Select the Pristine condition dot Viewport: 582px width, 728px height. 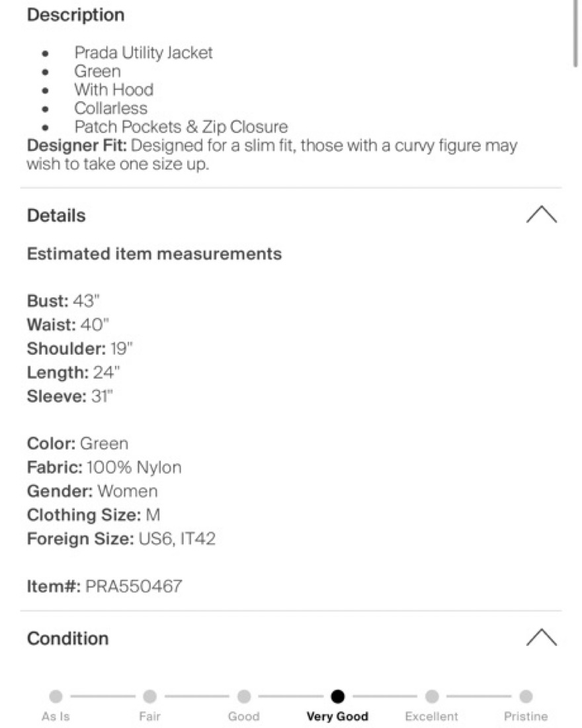pos(526,696)
